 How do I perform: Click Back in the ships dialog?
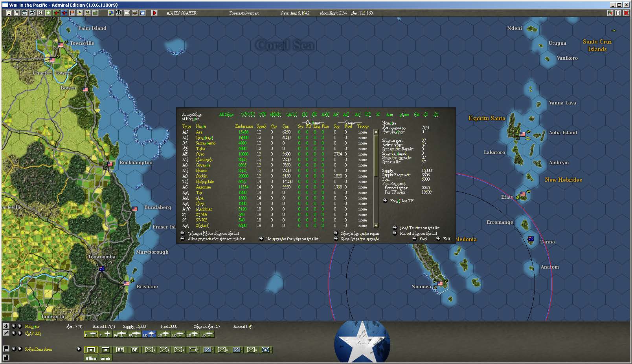pos(420,239)
